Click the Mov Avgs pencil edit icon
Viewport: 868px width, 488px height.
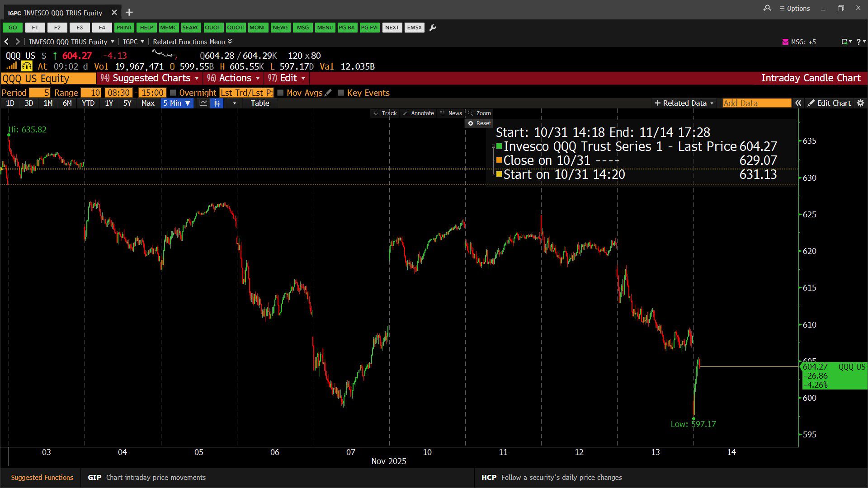pyautogui.click(x=328, y=93)
